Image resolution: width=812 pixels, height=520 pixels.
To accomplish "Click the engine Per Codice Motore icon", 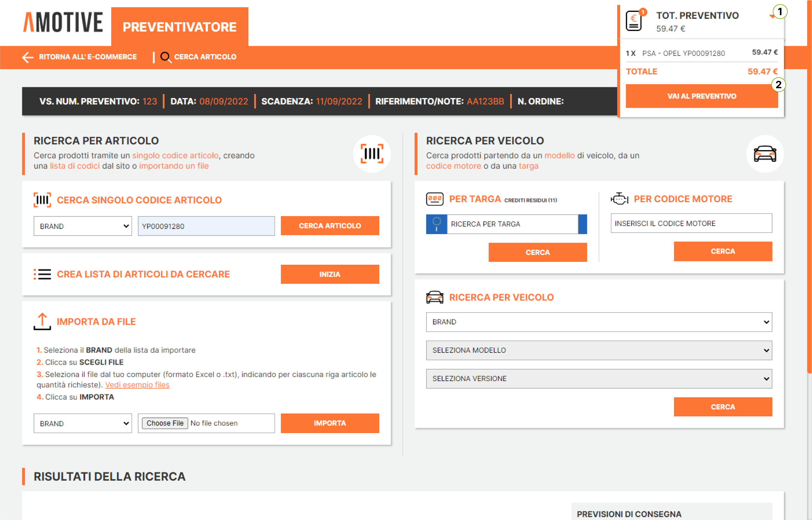I will [x=619, y=199].
